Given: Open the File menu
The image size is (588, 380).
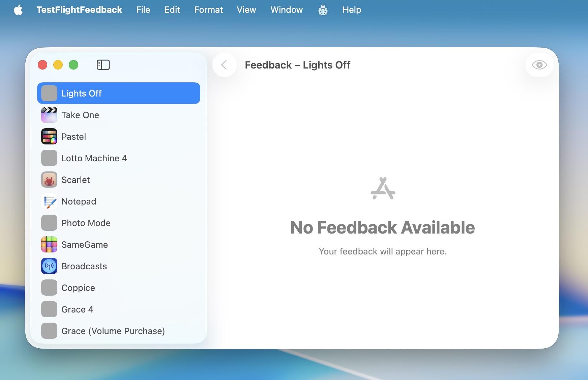Looking at the screenshot, I should click(143, 10).
